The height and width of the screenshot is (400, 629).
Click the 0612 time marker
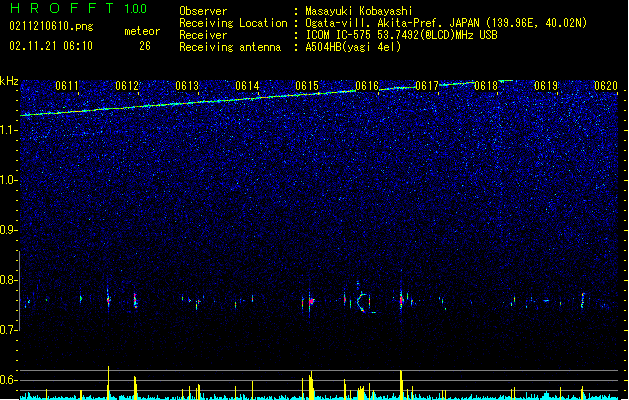point(127,86)
